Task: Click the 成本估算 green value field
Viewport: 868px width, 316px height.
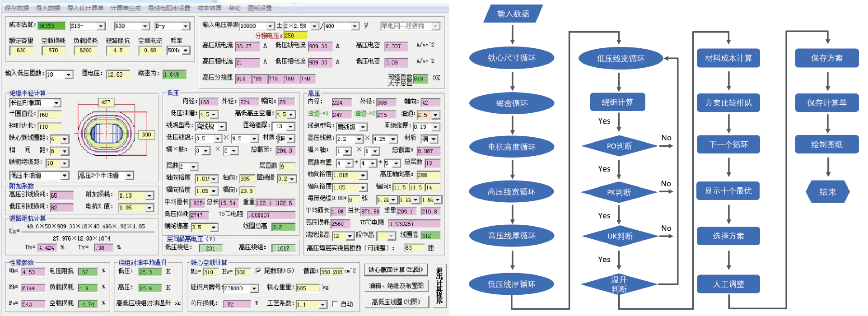Action: pos(51,26)
